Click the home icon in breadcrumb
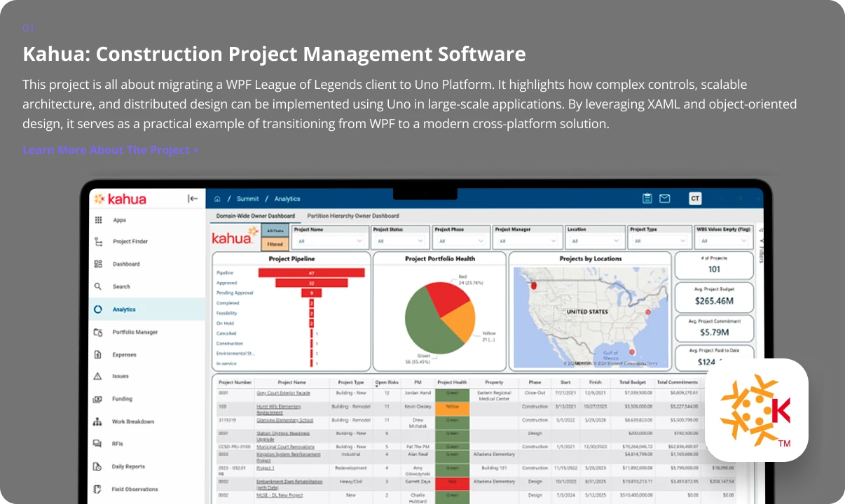Viewport: 845px width, 504px height. (x=217, y=199)
